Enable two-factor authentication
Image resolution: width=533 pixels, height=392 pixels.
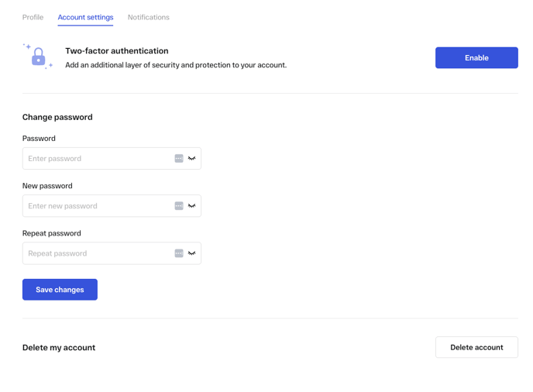(x=476, y=58)
